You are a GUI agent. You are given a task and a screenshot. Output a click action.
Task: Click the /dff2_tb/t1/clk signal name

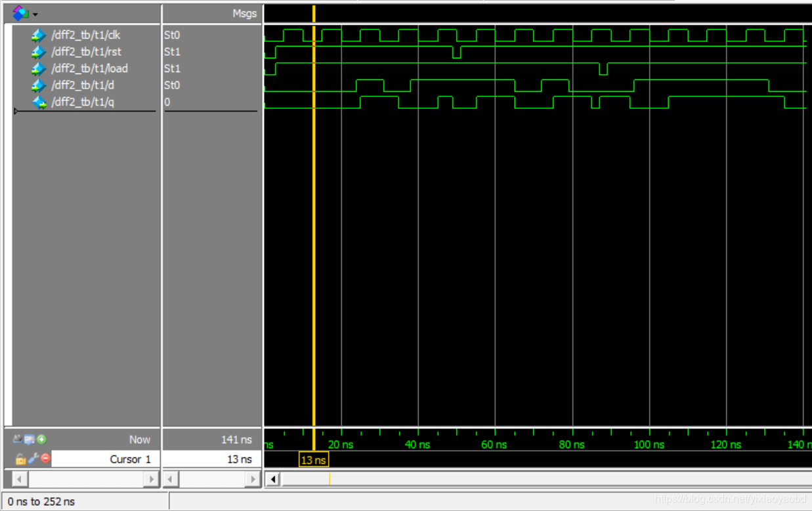click(x=86, y=35)
